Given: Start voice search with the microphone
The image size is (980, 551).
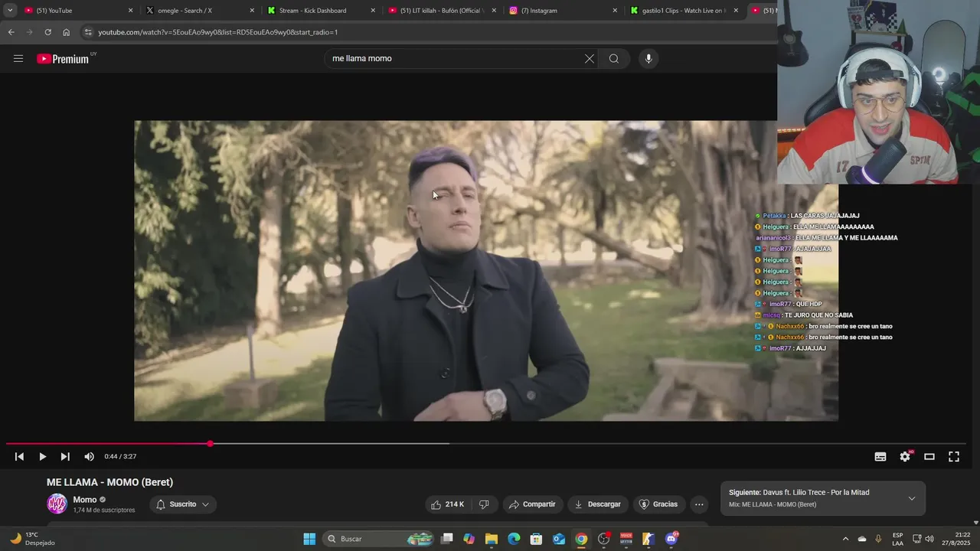Looking at the screenshot, I should click(648, 59).
